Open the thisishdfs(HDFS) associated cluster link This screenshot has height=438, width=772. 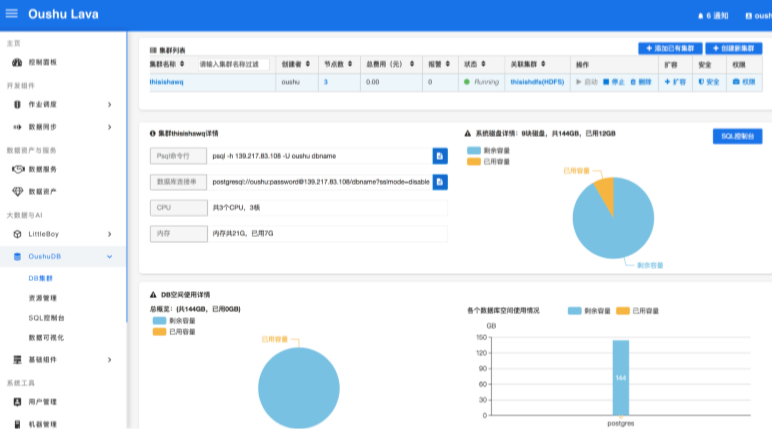pos(537,81)
